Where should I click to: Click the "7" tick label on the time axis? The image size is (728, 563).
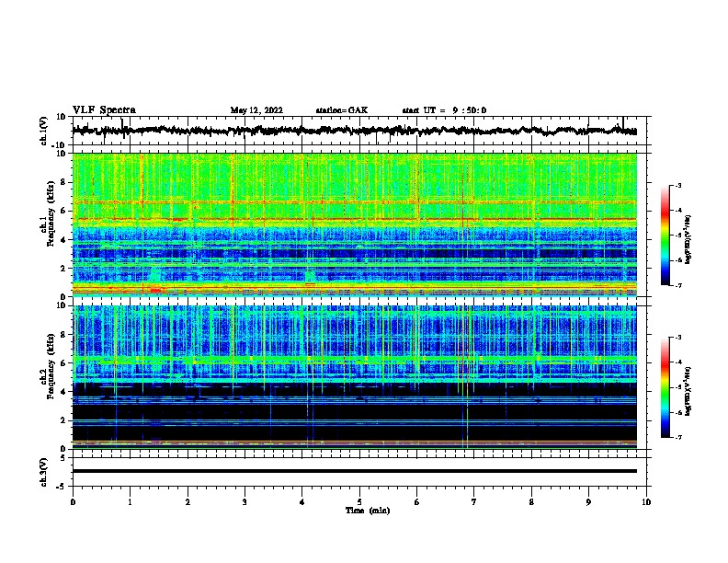pyautogui.click(x=474, y=502)
